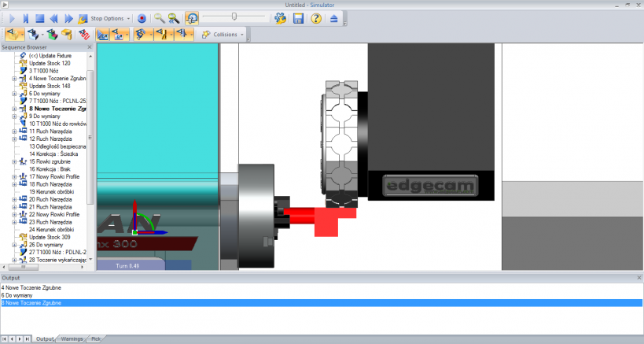Start the simulation with the Play button
Screen dimensions: 644x344
tap(12, 18)
